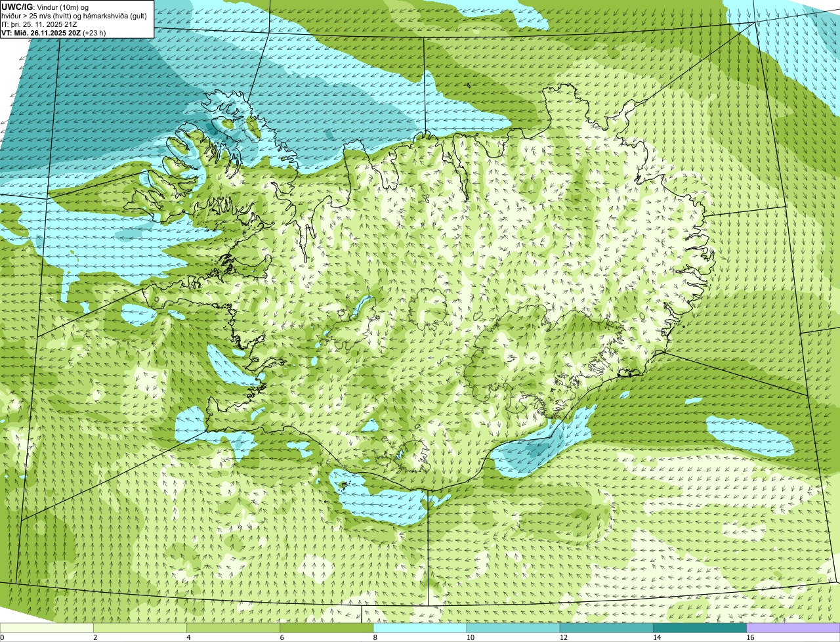Click the legend tick label '0'
The height and width of the screenshot is (642, 840).
click(2, 637)
